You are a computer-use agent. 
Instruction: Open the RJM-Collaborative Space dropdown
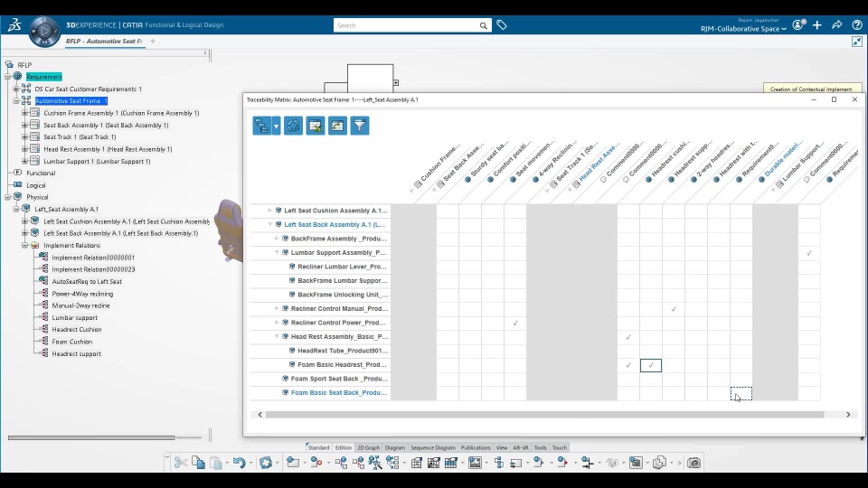[x=743, y=29]
